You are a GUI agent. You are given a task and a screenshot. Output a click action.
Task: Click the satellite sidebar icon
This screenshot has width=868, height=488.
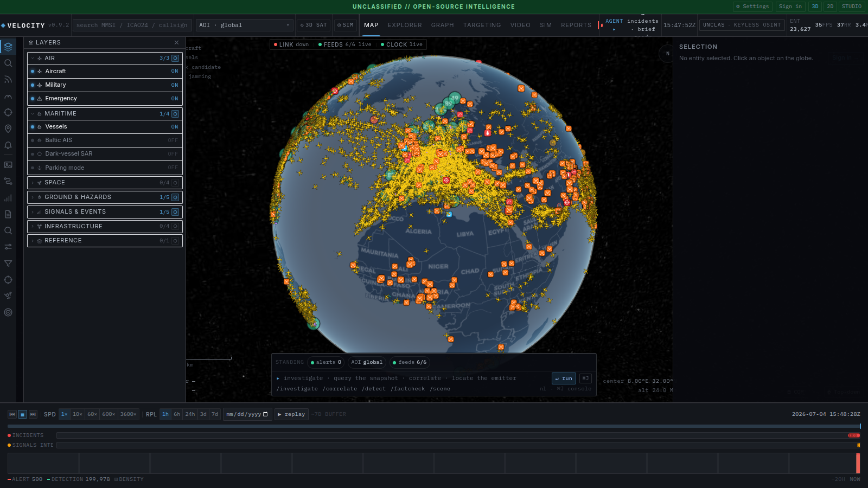[8, 296]
